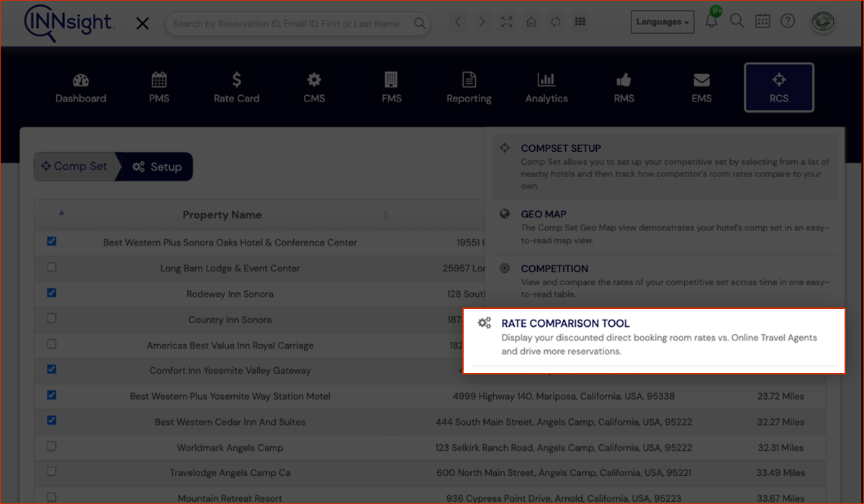This screenshot has height=504, width=864.
Task: Check the Country Inn Sonora checkbox
Action: click(52, 318)
